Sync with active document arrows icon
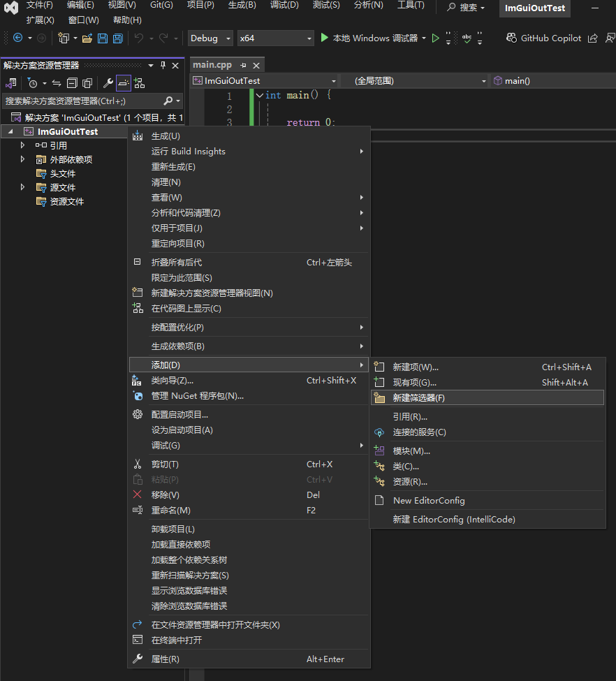Screen dimensions: 616x681 click(57, 83)
